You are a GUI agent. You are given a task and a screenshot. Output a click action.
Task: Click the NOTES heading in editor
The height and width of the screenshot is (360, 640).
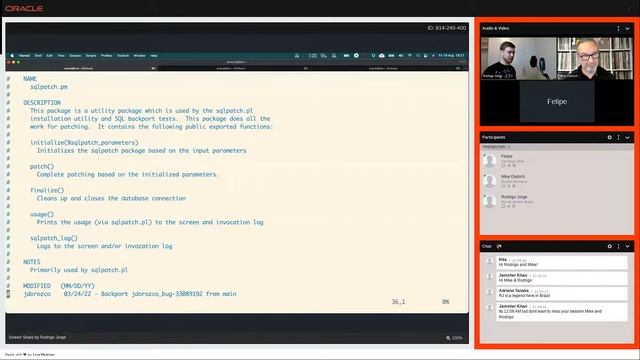[x=31, y=262]
